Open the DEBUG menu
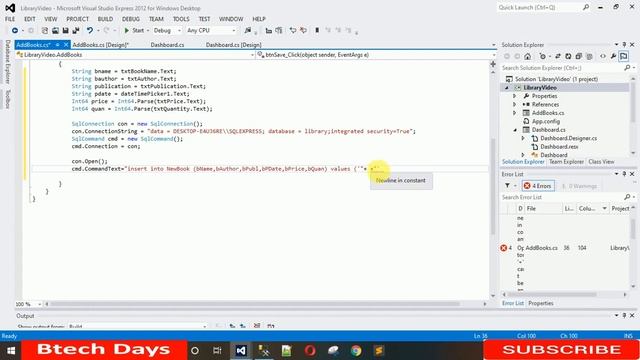640x360 pixels. point(131,19)
